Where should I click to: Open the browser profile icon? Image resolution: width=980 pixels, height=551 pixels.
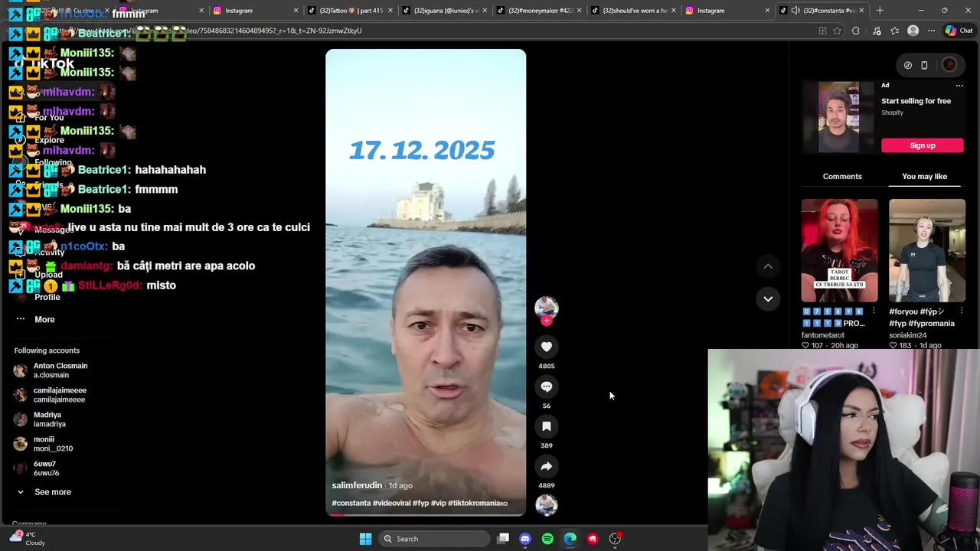coord(913,31)
